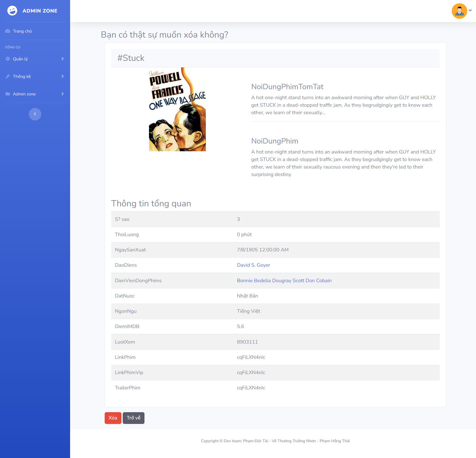Go to Trang chủ menu item
This screenshot has width=476, height=458.
[x=22, y=31]
